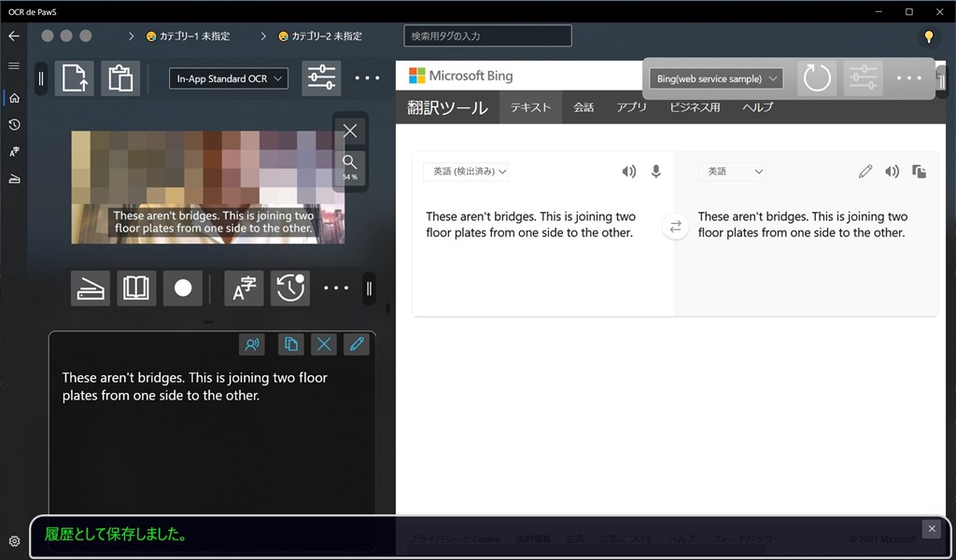
Task: Click the scanner capture icon
Action: [91, 288]
